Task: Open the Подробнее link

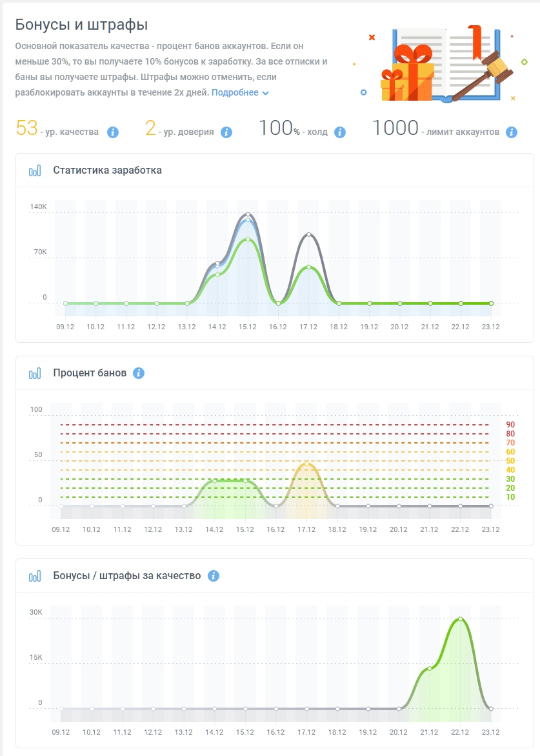Action: (235, 92)
